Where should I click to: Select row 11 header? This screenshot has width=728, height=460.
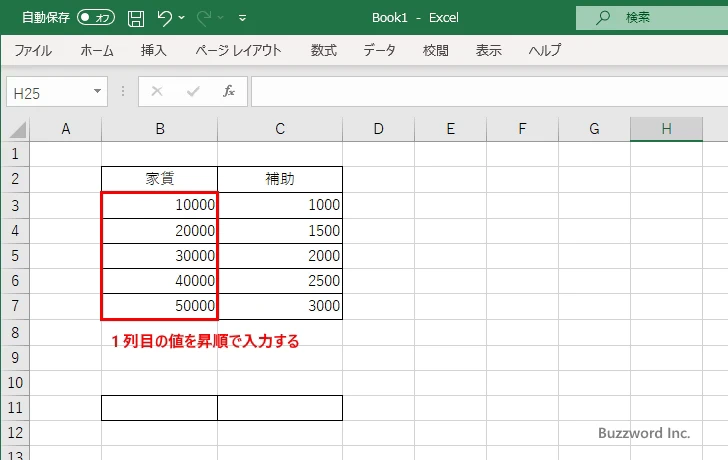click(15, 408)
